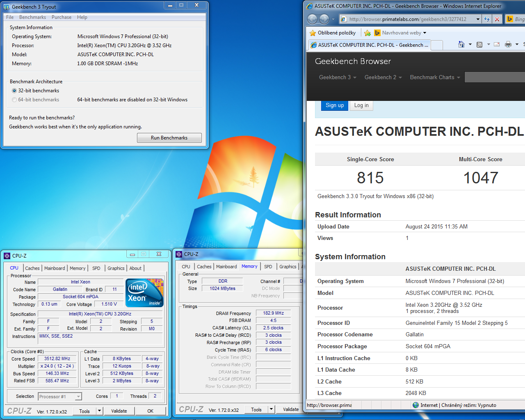Click the DRAM Frequency value 182.9 MHz
525x420 pixels.
point(274,313)
